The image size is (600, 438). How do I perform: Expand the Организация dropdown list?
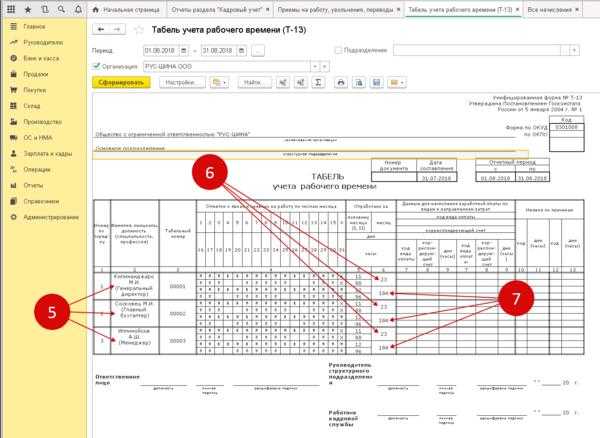tap(315, 67)
